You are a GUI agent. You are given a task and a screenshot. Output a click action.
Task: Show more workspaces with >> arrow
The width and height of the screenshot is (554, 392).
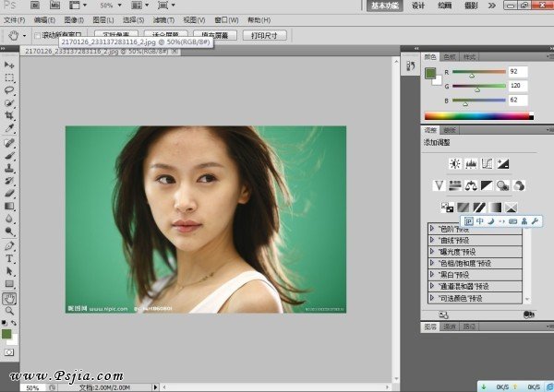coord(491,6)
